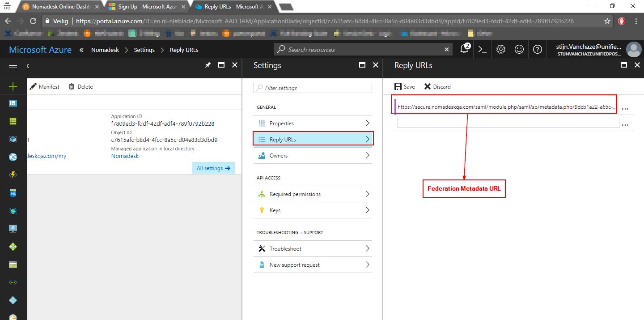This screenshot has height=320, width=644.
Task: Open the Chrome three-dot menu
Action: 636,21
